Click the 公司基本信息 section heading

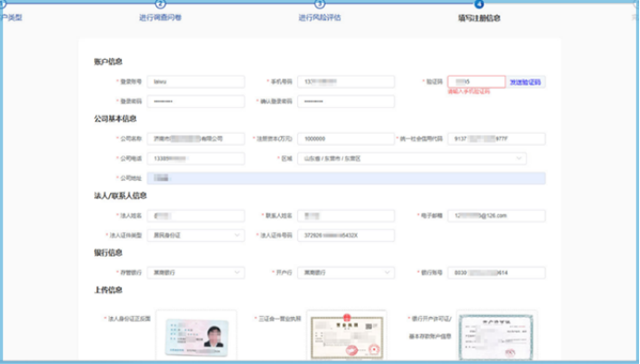[x=115, y=118]
